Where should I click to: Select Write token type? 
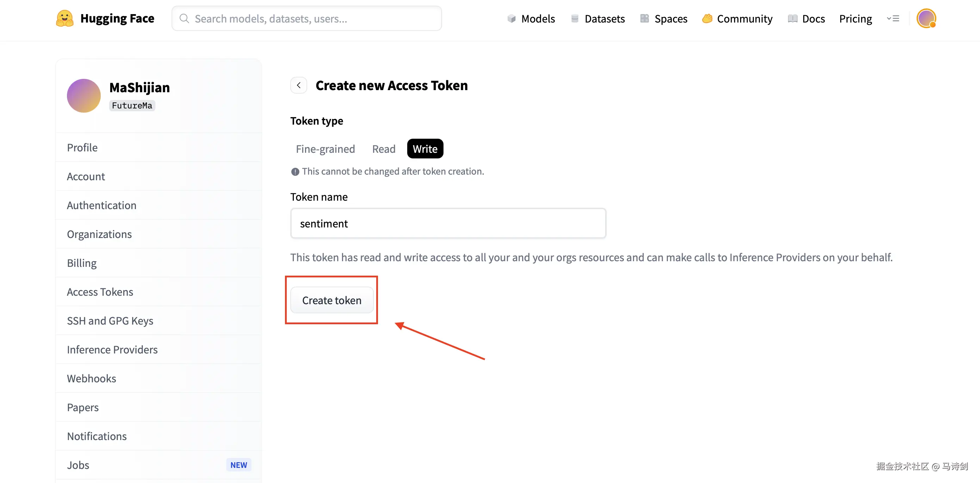pyautogui.click(x=425, y=149)
